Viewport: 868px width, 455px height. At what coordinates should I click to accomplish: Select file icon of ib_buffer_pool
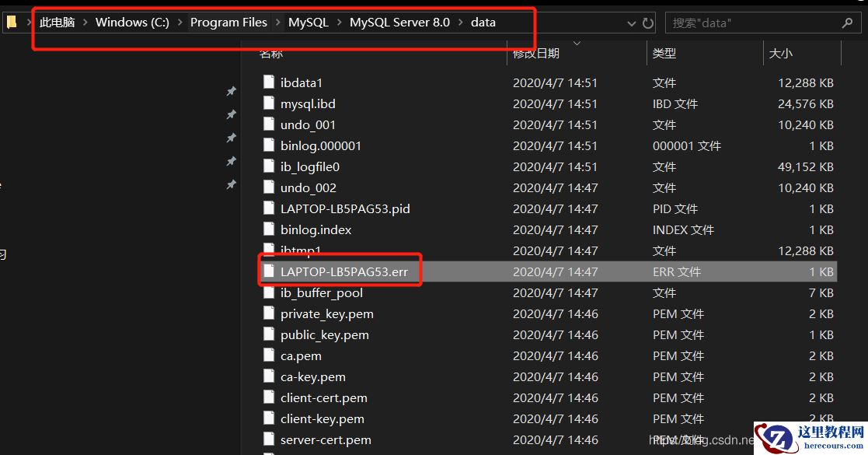pos(269,292)
